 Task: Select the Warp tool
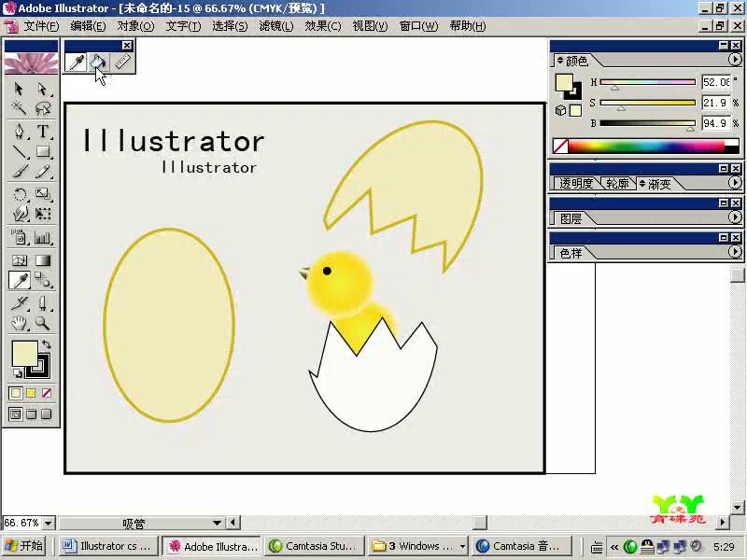[19, 214]
